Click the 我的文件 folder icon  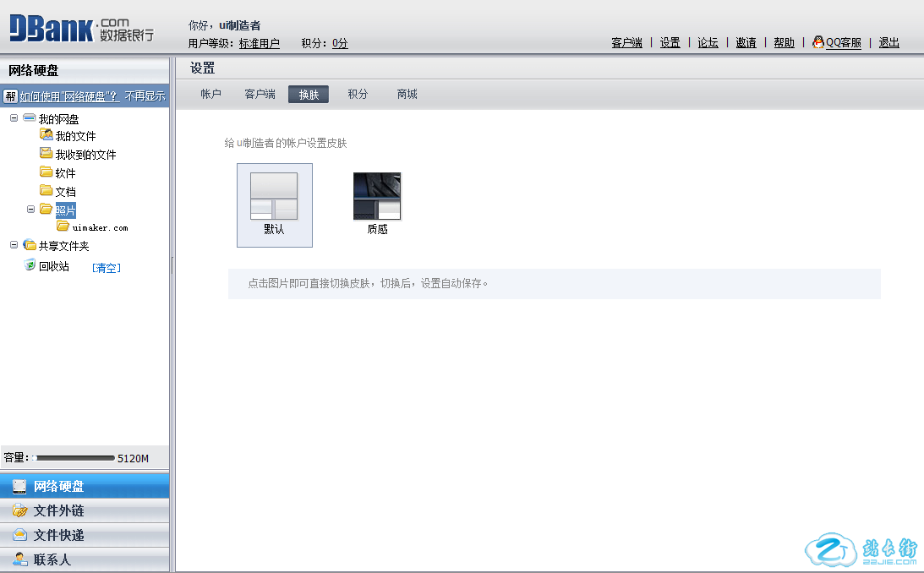coord(46,135)
